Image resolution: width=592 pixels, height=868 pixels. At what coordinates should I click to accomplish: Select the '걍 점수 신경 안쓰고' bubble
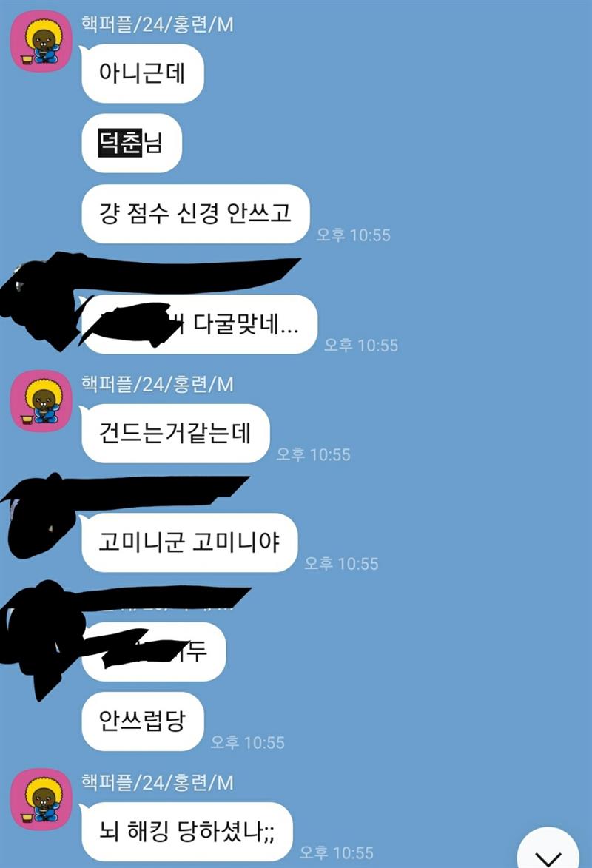click(195, 214)
